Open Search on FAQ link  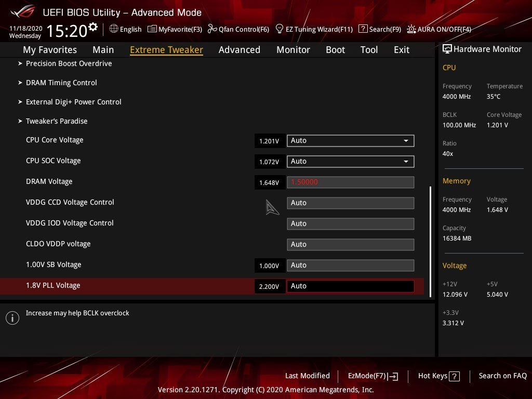pyautogui.click(x=502, y=376)
